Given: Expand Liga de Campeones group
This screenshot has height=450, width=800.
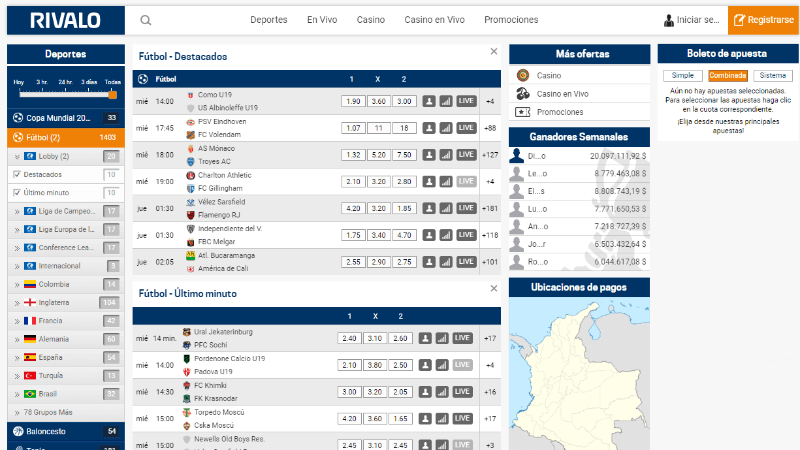Looking at the screenshot, I should [x=17, y=211].
